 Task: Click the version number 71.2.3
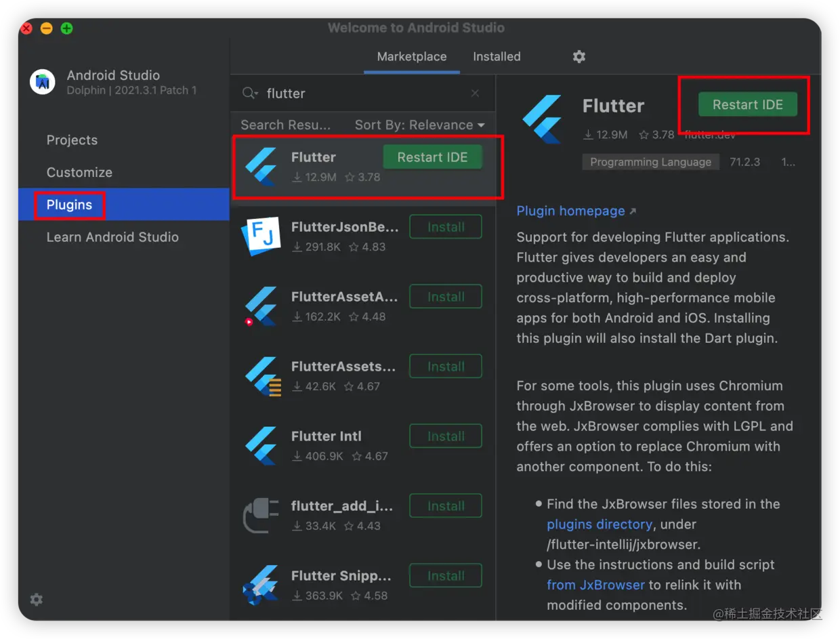(745, 162)
